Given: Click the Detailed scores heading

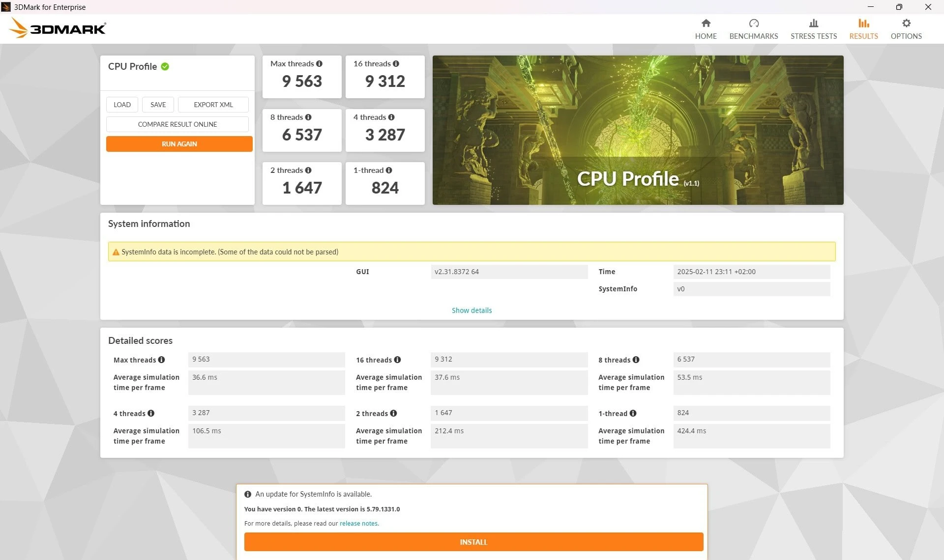Looking at the screenshot, I should 140,340.
